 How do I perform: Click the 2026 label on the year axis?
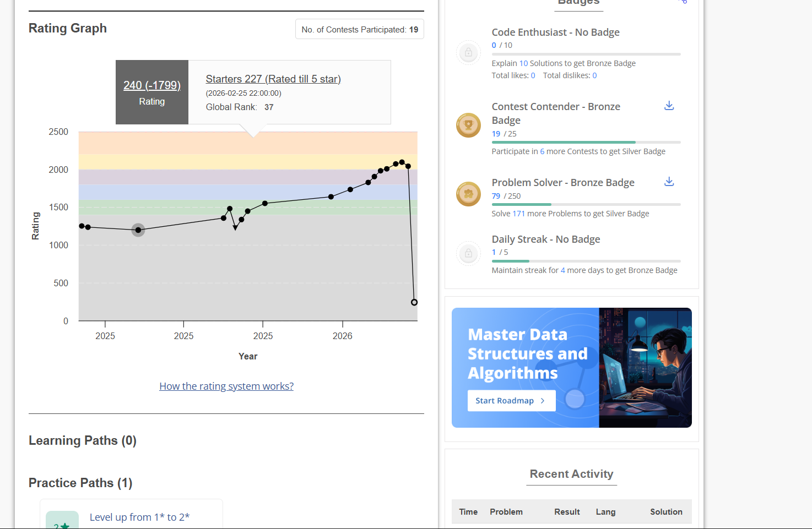(343, 336)
